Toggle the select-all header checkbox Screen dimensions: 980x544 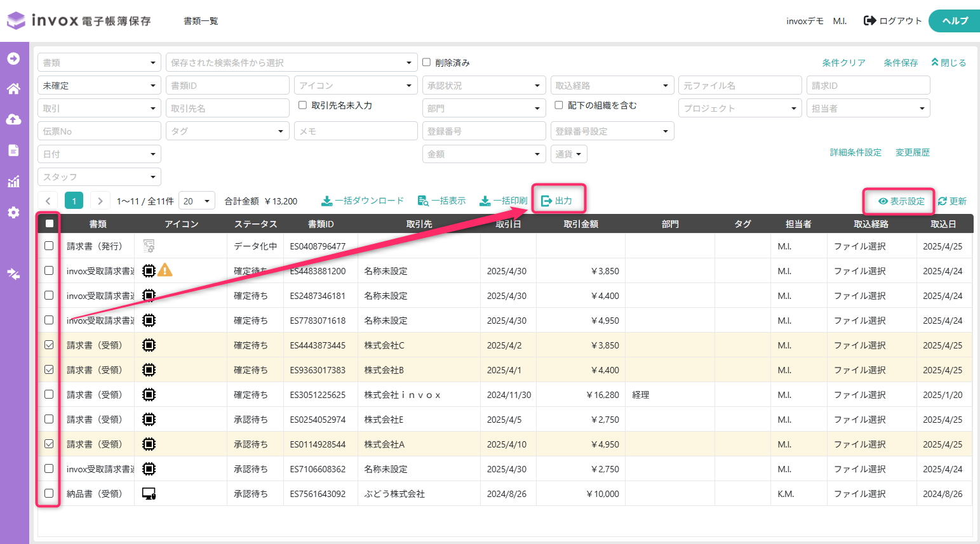pyautogui.click(x=50, y=223)
